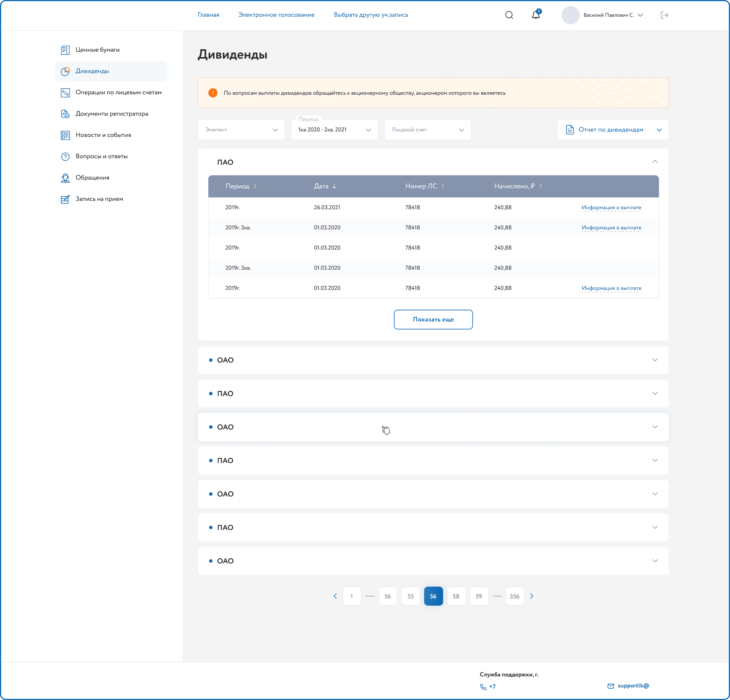Open Вопросы и ответы sidebar item
The image size is (730, 700).
pyautogui.click(x=111, y=156)
